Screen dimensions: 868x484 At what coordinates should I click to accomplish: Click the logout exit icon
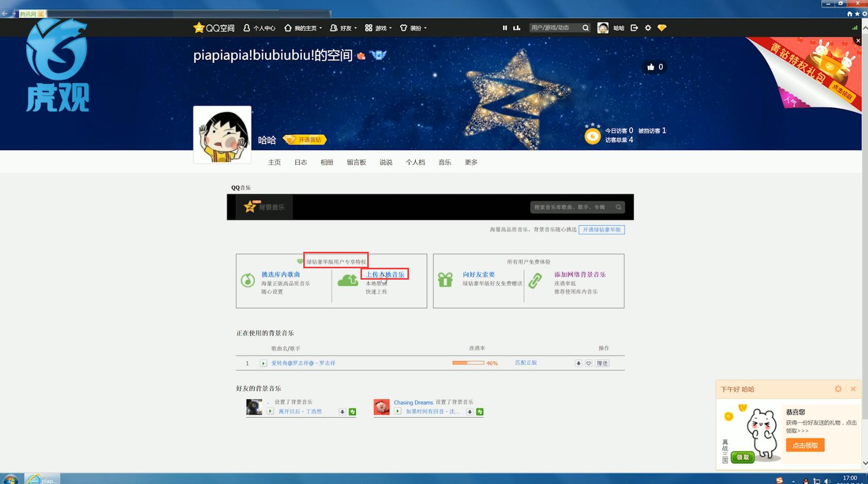(634, 28)
